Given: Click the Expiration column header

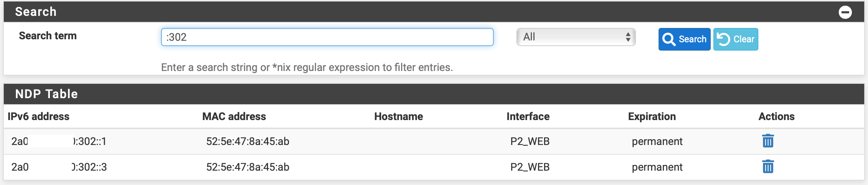Looking at the screenshot, I should [652, 116].
